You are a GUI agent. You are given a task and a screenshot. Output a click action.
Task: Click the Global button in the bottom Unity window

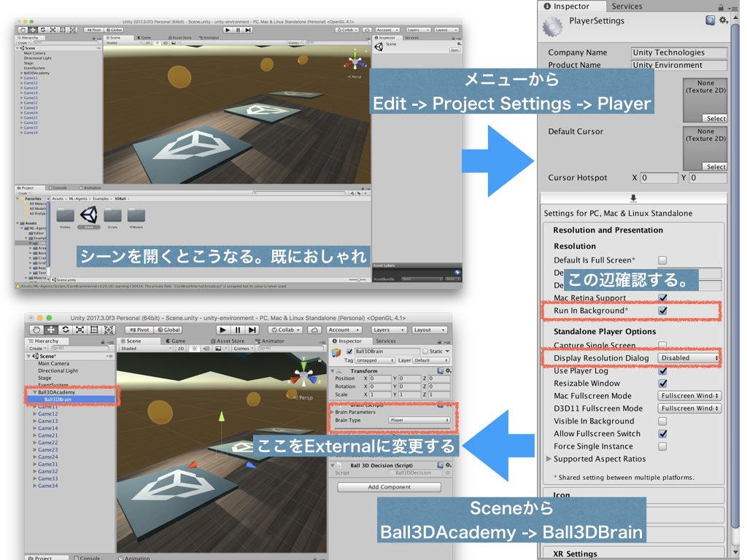pyautogui.click(x=169, y=330)
